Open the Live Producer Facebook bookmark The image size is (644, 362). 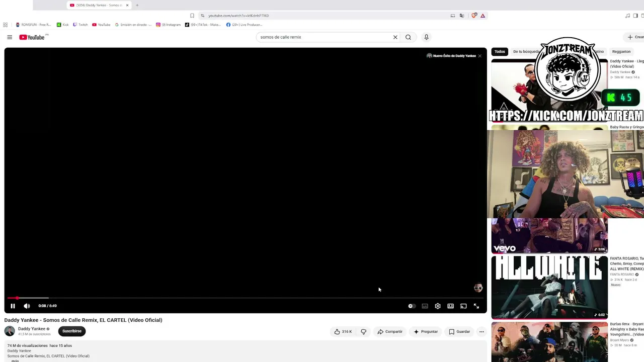(x=244, y=25)
